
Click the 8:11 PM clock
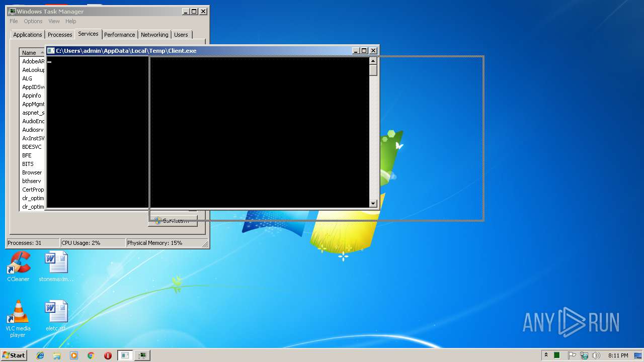[x=618, y=355]
